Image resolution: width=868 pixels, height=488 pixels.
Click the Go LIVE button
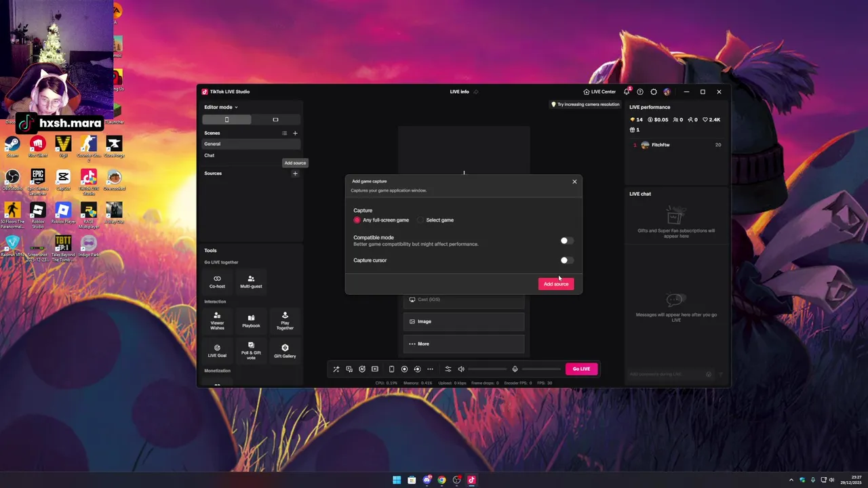point(582,369)
